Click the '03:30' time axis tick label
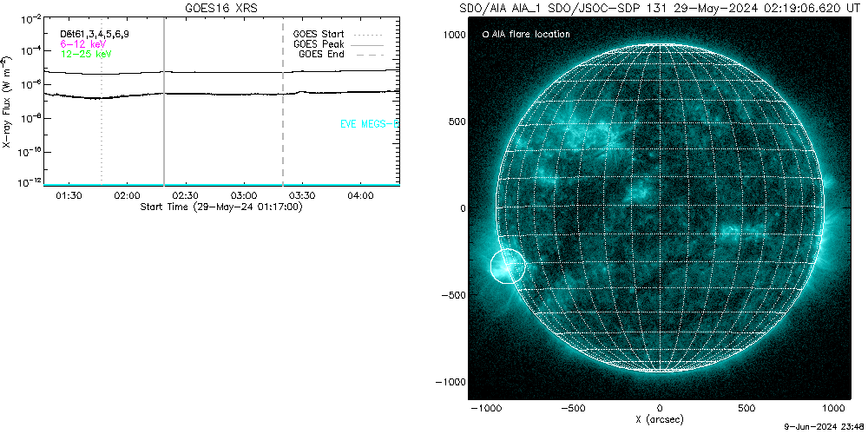The width and height of the screenshot is (868, 434). (x=302, y=196)
